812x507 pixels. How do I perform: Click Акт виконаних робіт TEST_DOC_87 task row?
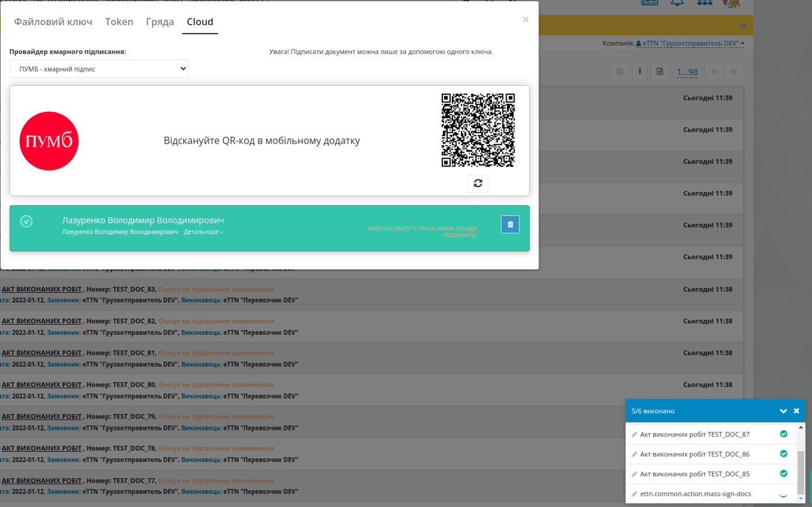click(x=712, y=434)
